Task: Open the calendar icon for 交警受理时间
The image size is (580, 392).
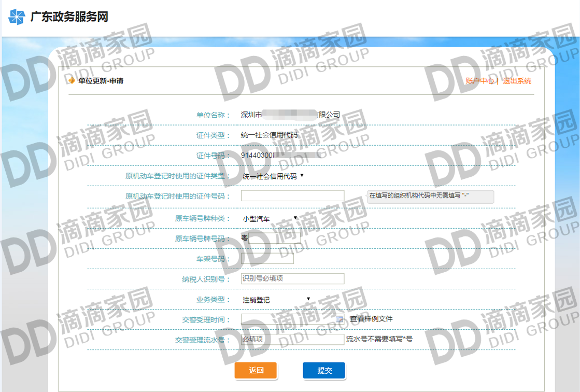Action: coord(339,319)
